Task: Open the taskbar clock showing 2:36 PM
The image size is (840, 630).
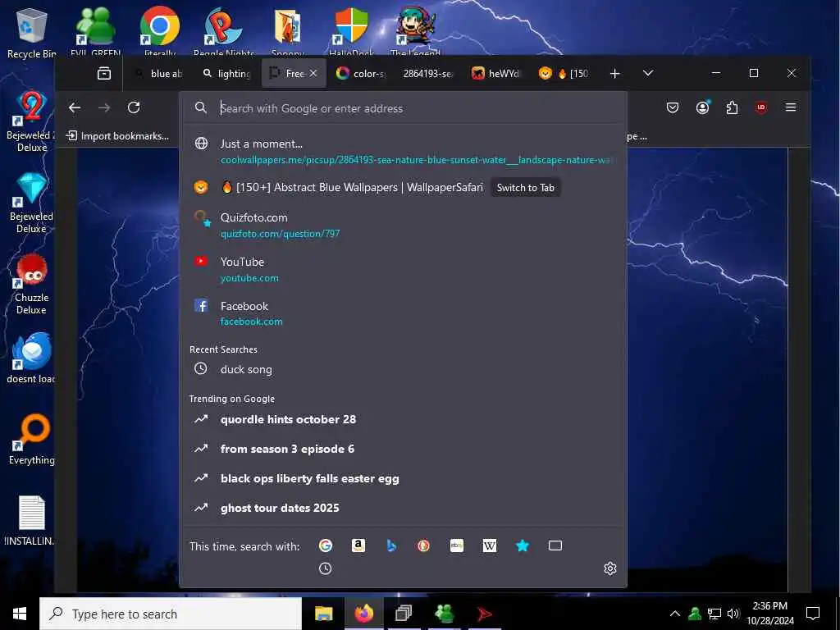Action: [769, 614]
